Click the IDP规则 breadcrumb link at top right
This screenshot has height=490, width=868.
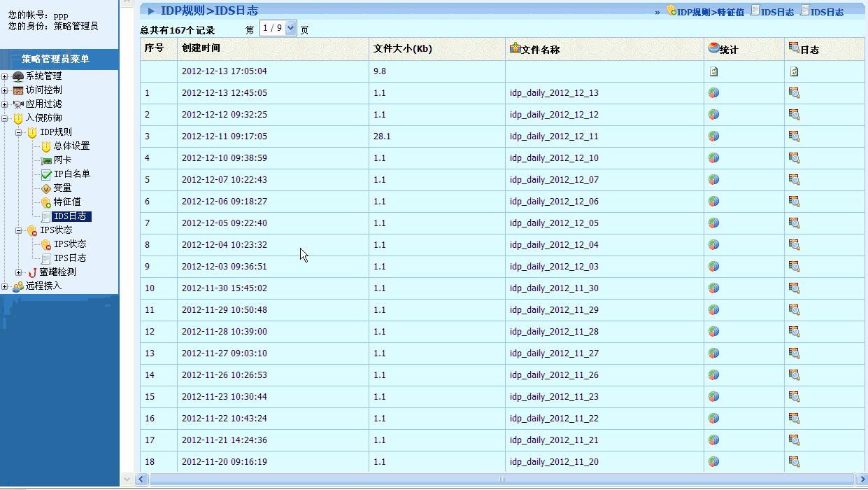click(692, 12)
